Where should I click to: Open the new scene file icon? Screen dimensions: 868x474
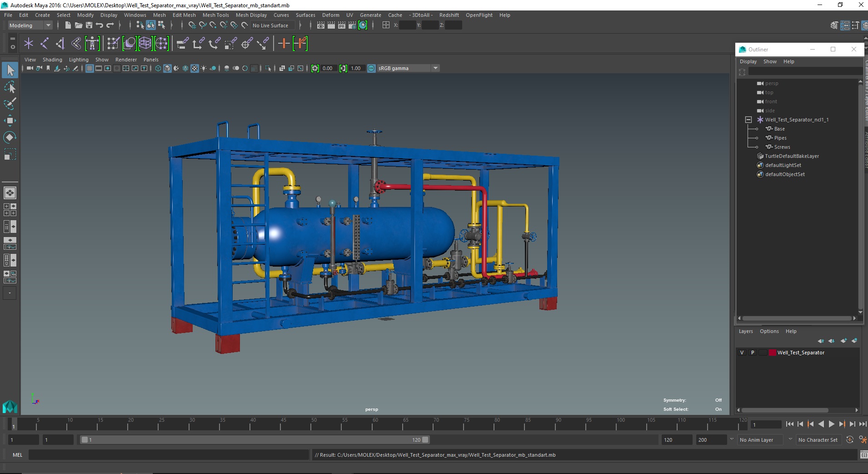tap(68, 25)
